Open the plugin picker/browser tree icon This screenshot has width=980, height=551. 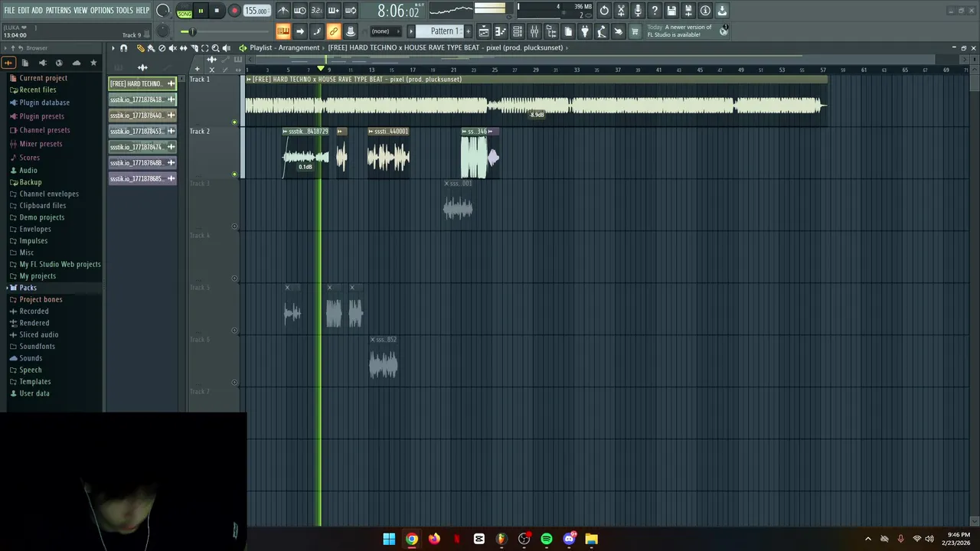pos(551,31)
